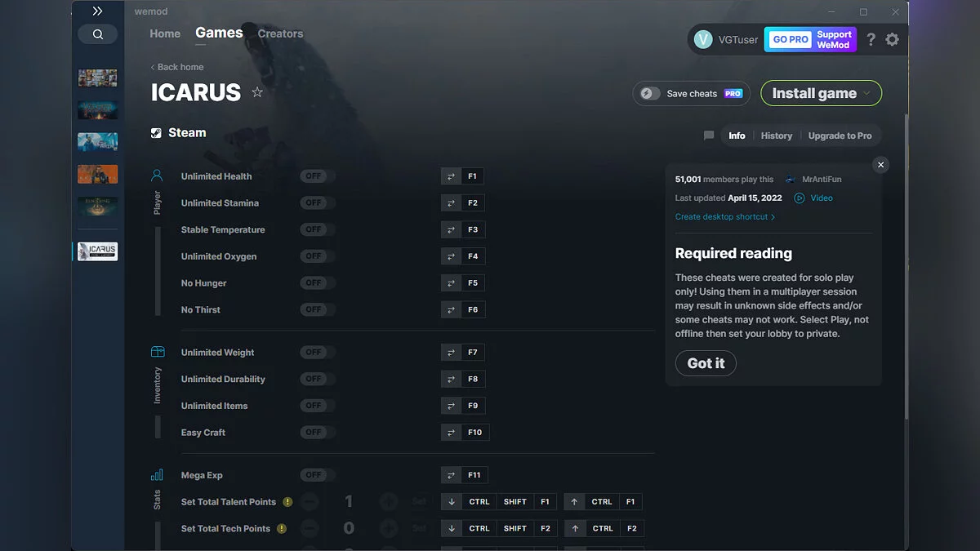The image size is (980, 551).
Task: Open the Elden Ring thumbnail in sidebar
Action: click(x=98, y=206)
